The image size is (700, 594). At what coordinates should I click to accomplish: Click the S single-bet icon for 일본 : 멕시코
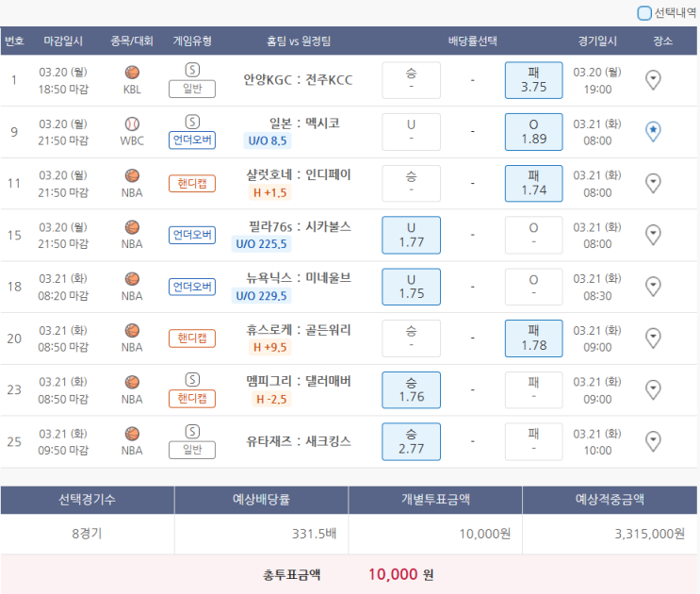pyautogui.click(x=192, y=122)
